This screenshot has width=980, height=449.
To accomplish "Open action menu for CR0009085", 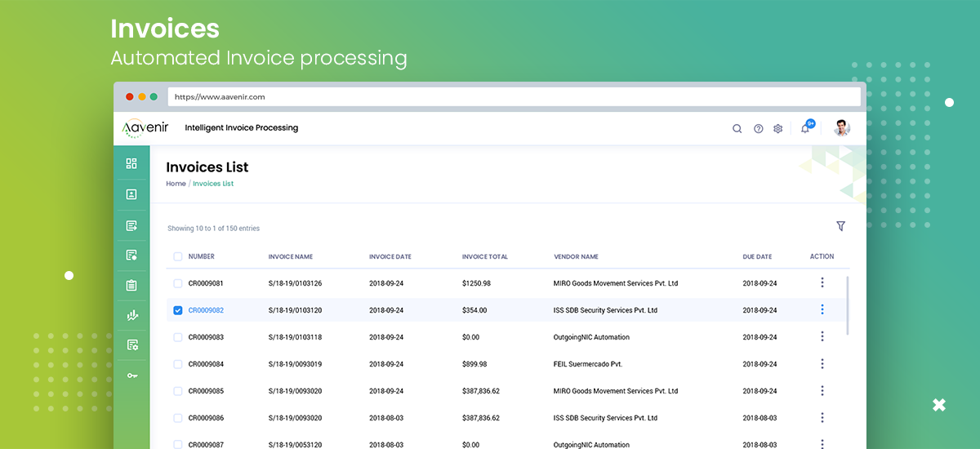I will click(822, 390).
